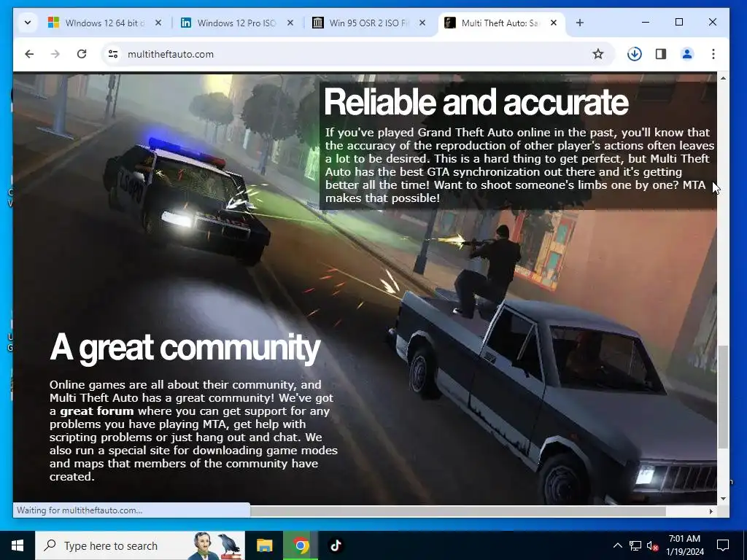Switch to the Win 95 OSR 2 ISO tab
The image size is (747, 560).
click(368, 23)
